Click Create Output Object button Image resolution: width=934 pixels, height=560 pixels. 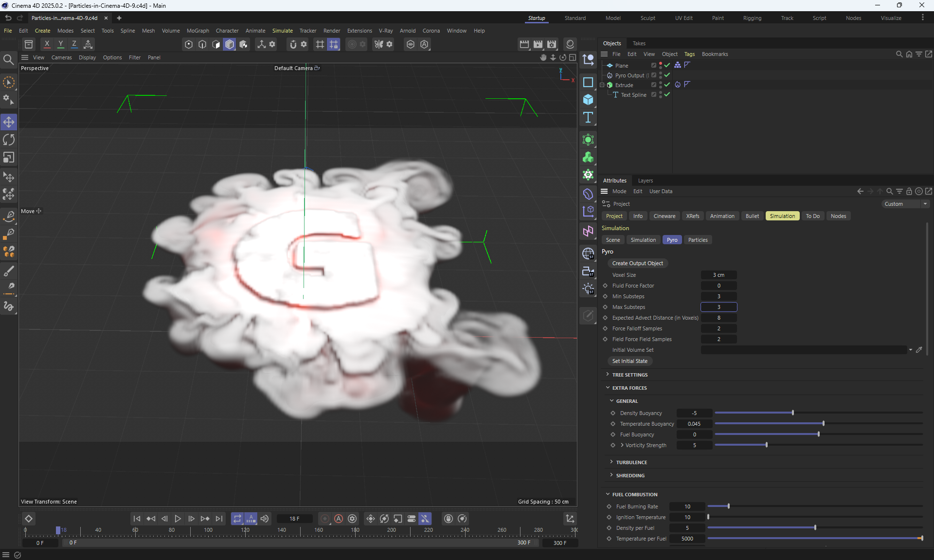637,263
